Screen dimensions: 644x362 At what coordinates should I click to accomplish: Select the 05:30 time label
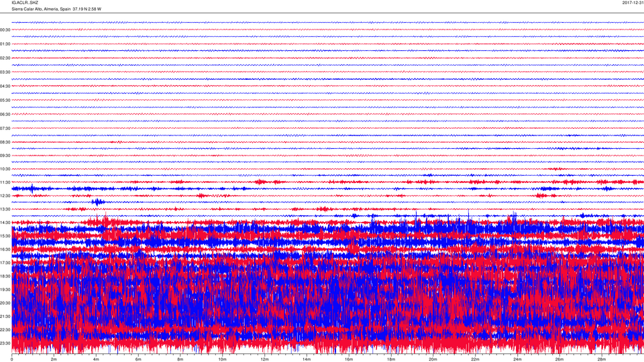pos(5,100)
